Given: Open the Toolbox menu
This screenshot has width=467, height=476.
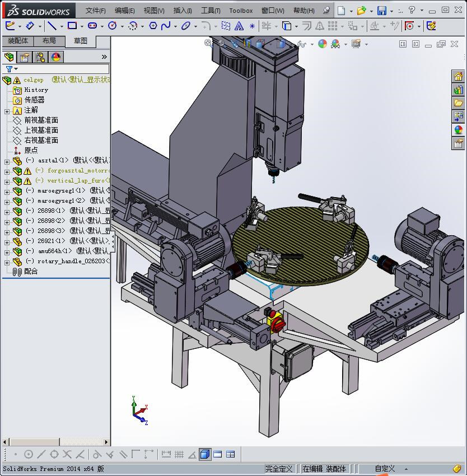Looking at the screenshot, I should click(x=241, y=11).
